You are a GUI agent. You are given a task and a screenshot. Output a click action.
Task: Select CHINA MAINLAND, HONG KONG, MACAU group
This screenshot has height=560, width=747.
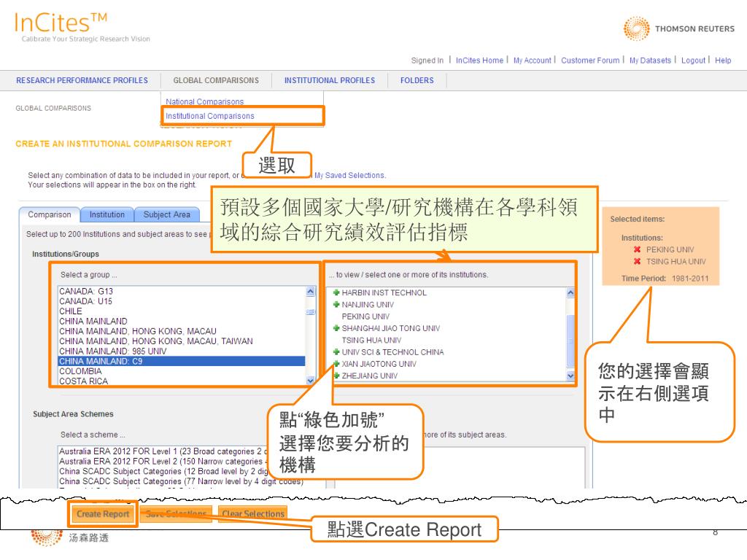pyautogui.click(x=182, y=331)
